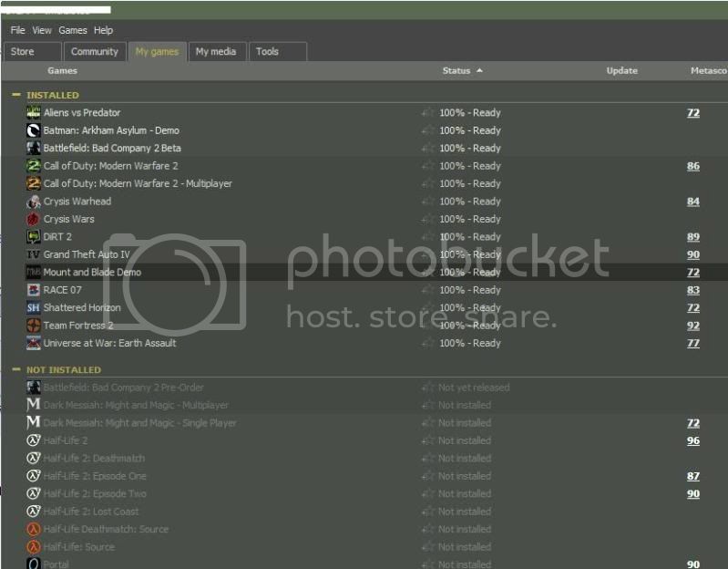Switch to the Store tab
The width and height of the screenshot is (728, 569).
[x=33, y=52]
